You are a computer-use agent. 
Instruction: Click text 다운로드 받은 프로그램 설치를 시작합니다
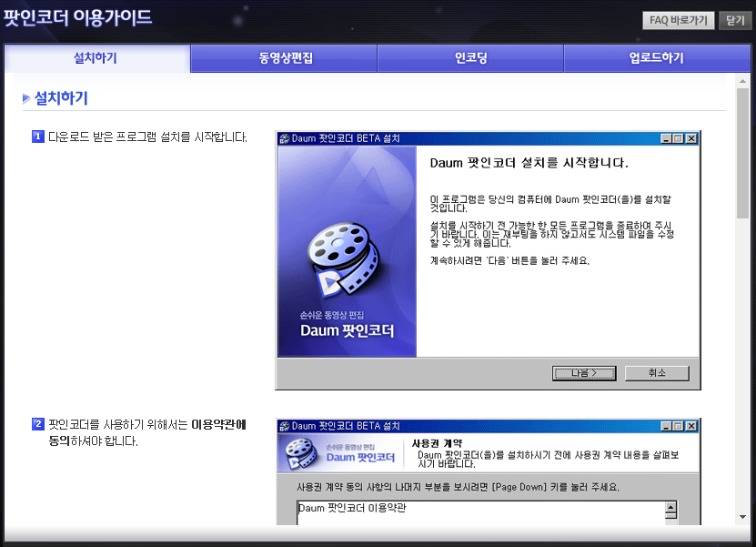pos(147,137)
